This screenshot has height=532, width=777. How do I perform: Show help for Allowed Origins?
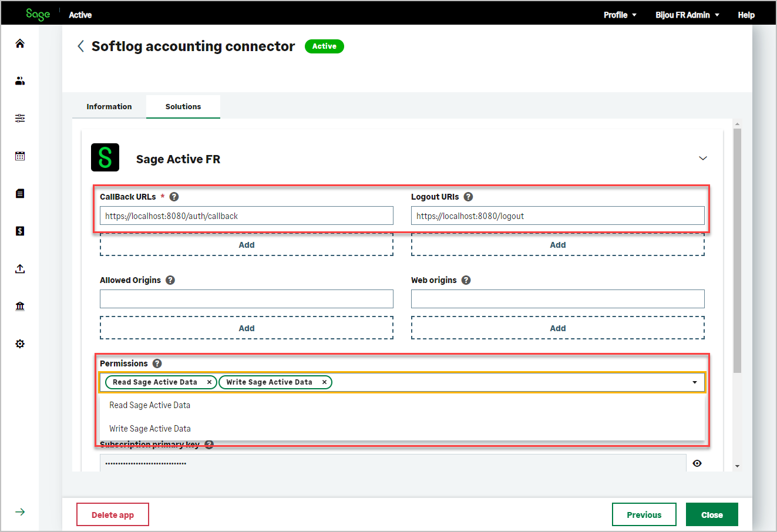coord(170,280)
